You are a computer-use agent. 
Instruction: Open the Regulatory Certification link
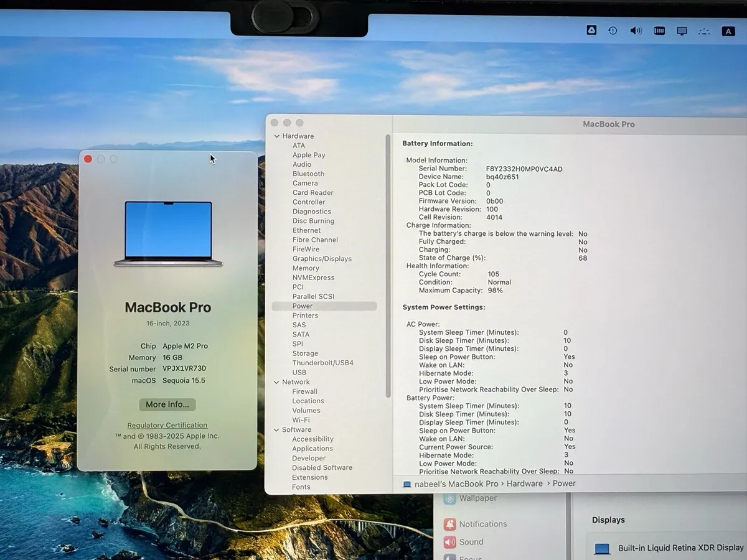(x=167, y=426)
